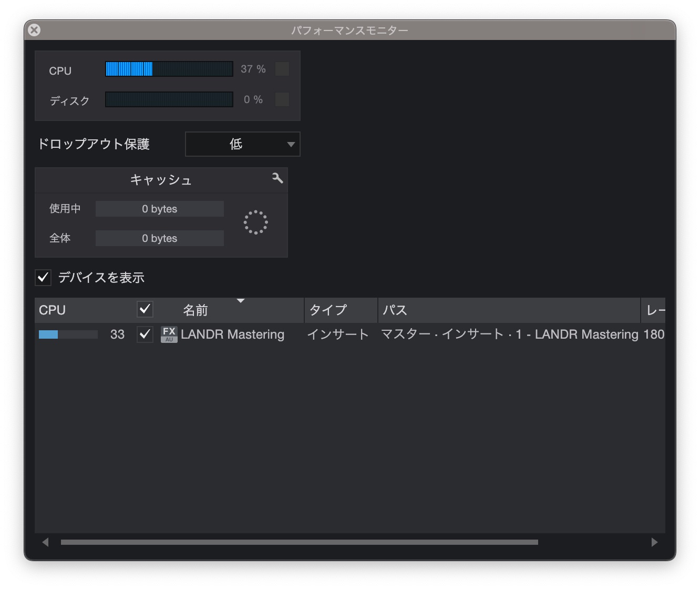Image resolution: width=700 pixels, height=589 pixels.
Task: Click the CPU overload indicator square
Action: pyautogui.click(x=282, y=69)
